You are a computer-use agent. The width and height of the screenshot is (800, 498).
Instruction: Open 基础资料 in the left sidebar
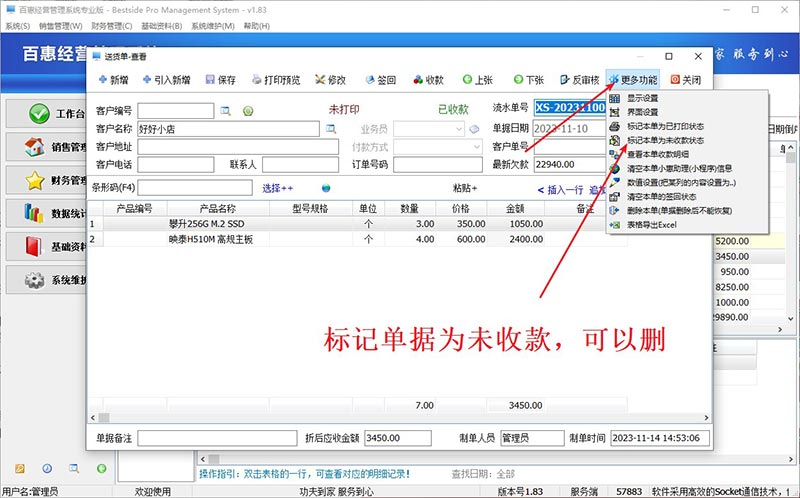tap(47, 246)
